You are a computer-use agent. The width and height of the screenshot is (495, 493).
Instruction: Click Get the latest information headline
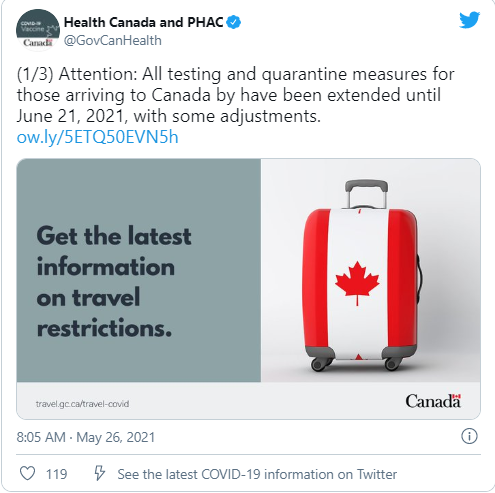[114, 282]
